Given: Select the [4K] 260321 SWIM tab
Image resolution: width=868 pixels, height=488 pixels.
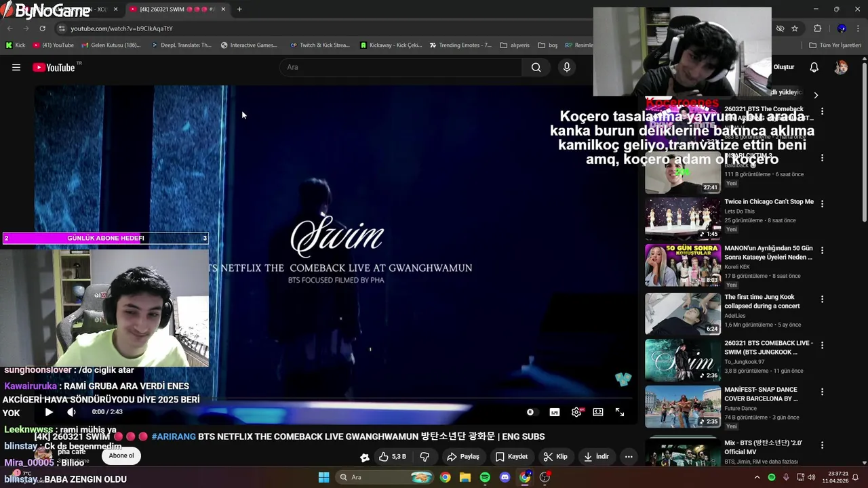Looking at the screenshot, I should tap(178, 9).
